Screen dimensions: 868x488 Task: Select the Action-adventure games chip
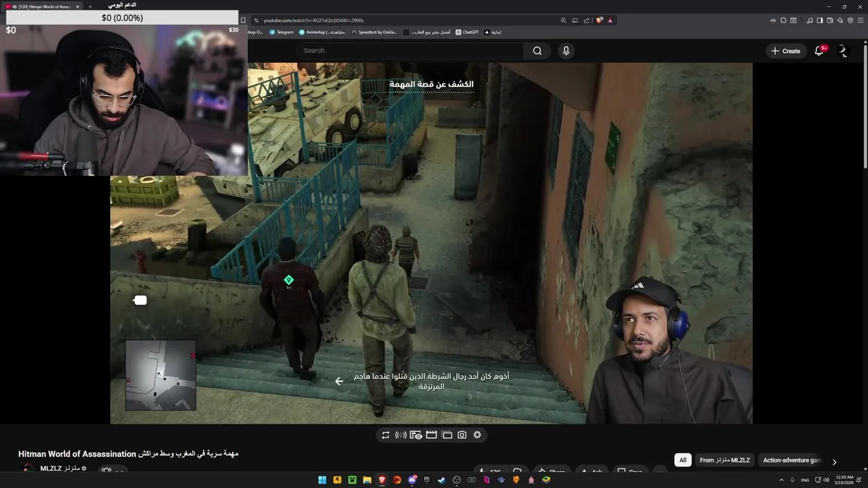(x=791, y=460)
